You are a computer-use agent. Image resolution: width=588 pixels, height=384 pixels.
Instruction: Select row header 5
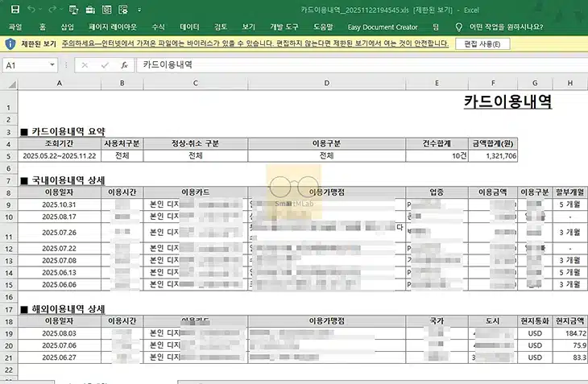click(x=8, y=156)
